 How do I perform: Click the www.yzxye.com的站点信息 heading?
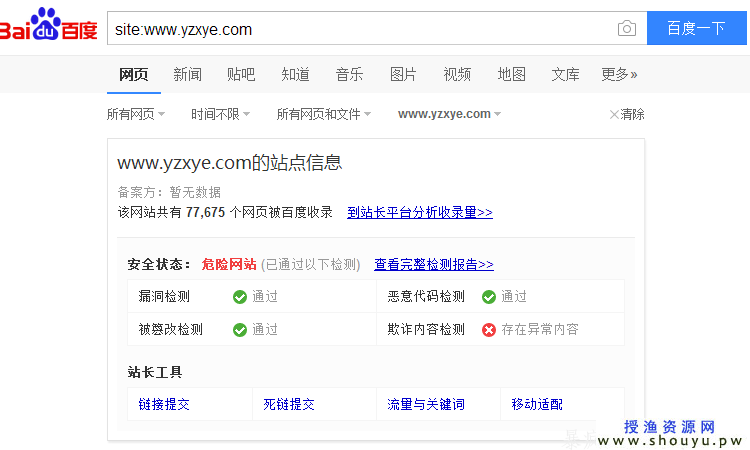point(230,163)
